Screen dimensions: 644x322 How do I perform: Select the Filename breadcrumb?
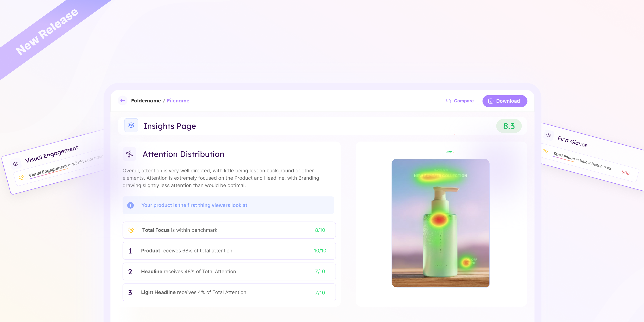[178, 101]
